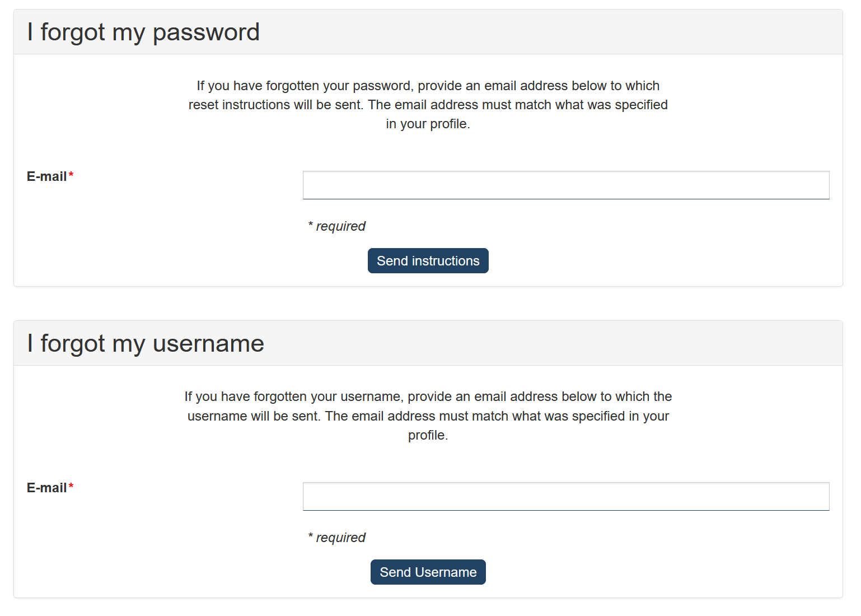
Task: Click the red asterisk beside username E-mail label
Action: tap(71, 487)
